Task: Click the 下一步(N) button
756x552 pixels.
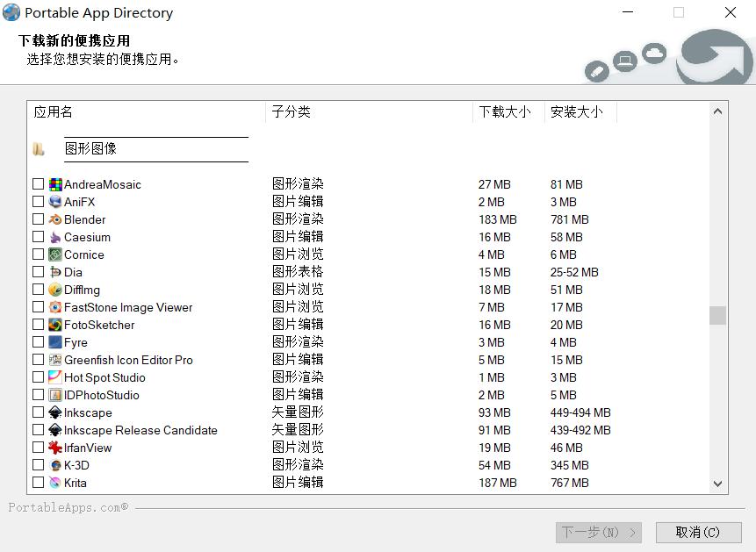Action: 598,532
